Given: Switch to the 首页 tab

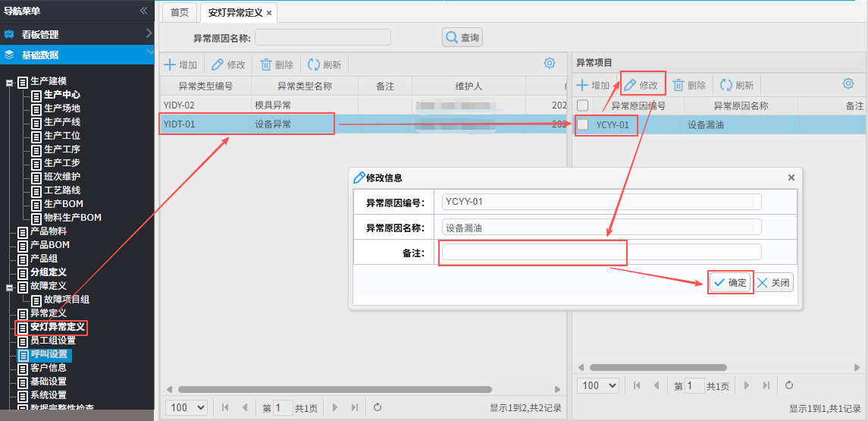Looking at the screenshot, I should [x=180, y=13].
